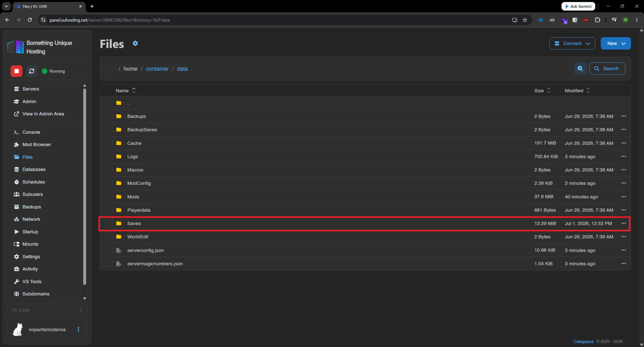
Task: Open the user options dots beside nopantsmcdance
Action: point(79,329)
